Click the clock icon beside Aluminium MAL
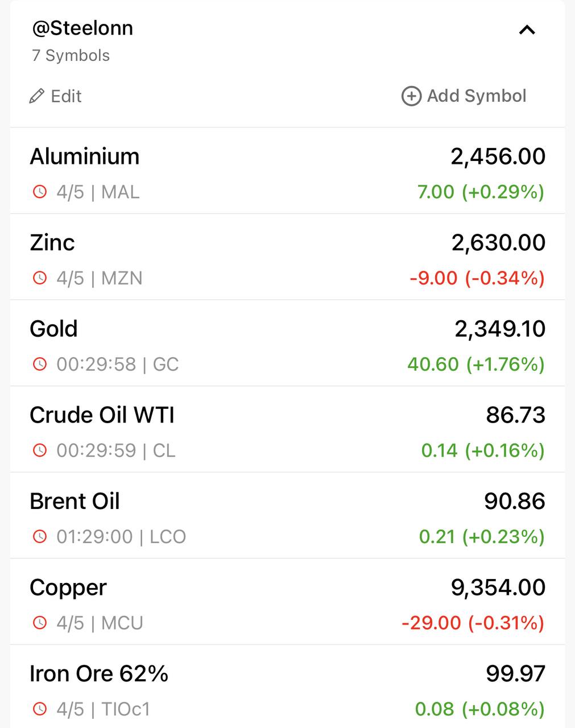This screenshot has height=728, width=575. coord(40,192)
